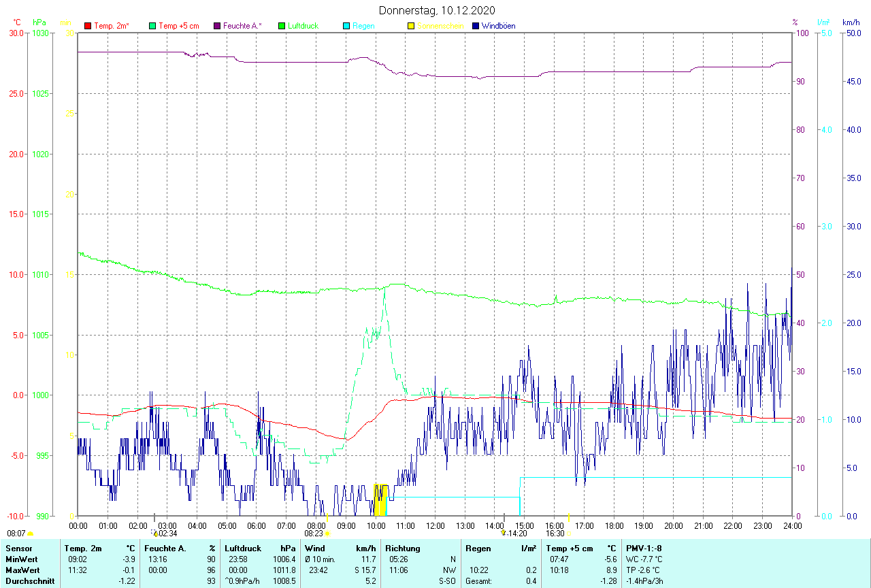The height and width of the screenshot is (588, 871).
Task: Click the 'TP -2.6 °C' dew point value
Action: [644, 570]
